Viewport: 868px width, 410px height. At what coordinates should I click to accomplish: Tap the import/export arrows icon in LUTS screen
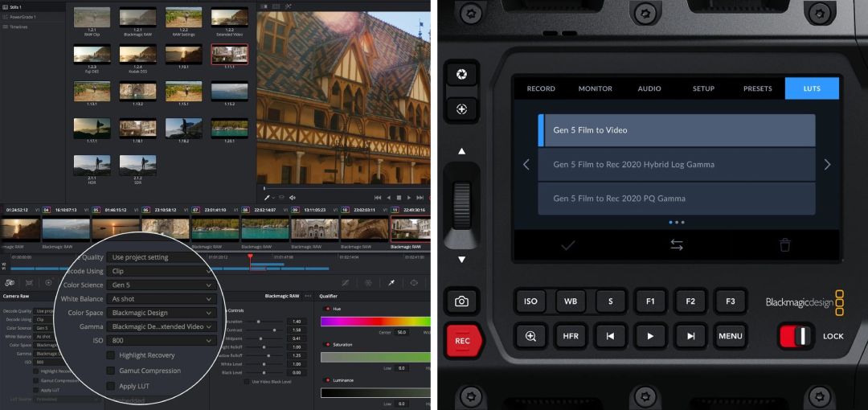click(x=677, y=245)
